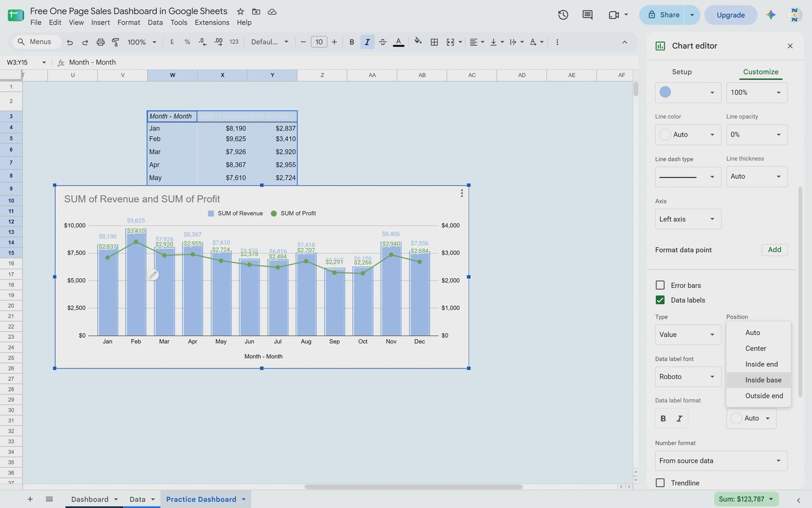Viewport: 812px width, 508px height.
Task: Format as currency with pound icon
Action: pos(172,42)
